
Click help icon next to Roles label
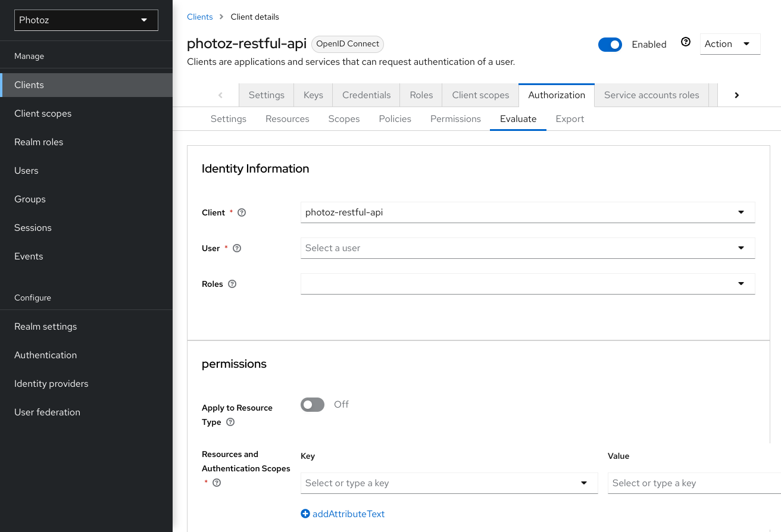coord(232,284)
